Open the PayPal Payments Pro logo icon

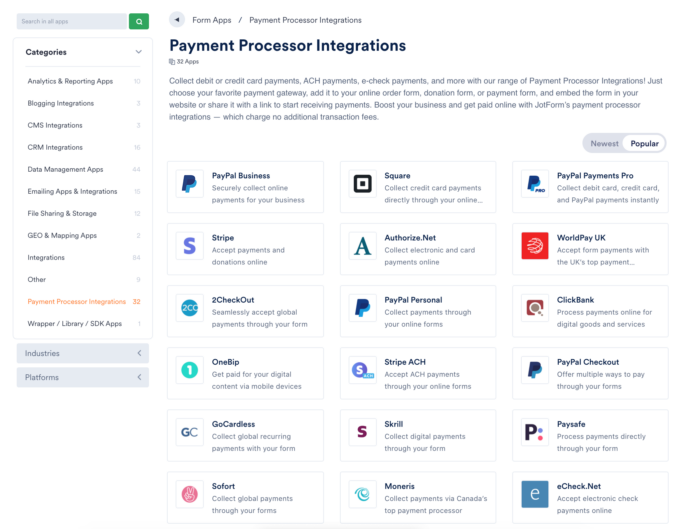(535, 183)
